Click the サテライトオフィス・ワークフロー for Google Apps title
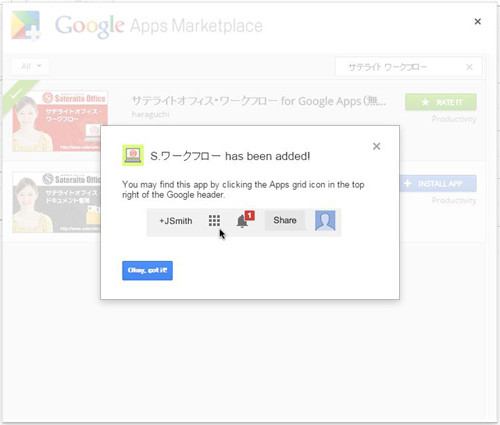 [259, 101]
